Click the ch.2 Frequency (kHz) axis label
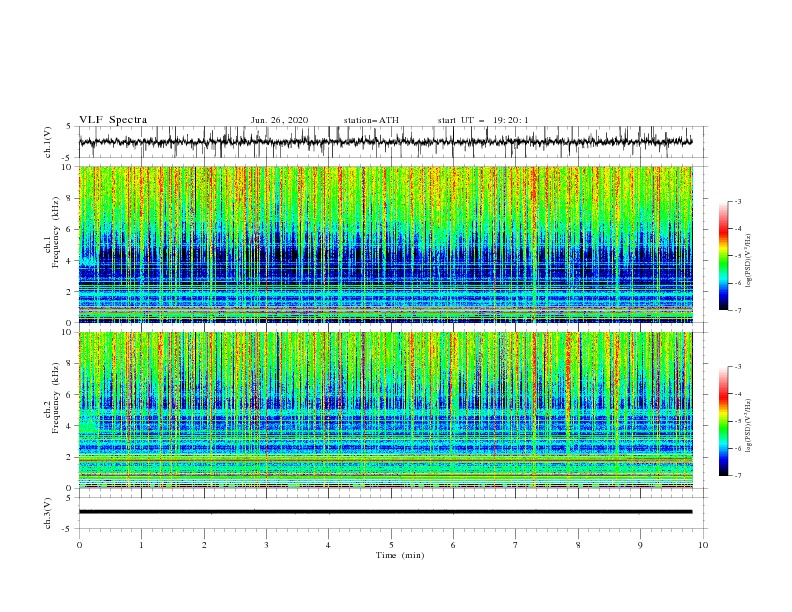This screenshot has height=612, width=792. coord(53,397)
